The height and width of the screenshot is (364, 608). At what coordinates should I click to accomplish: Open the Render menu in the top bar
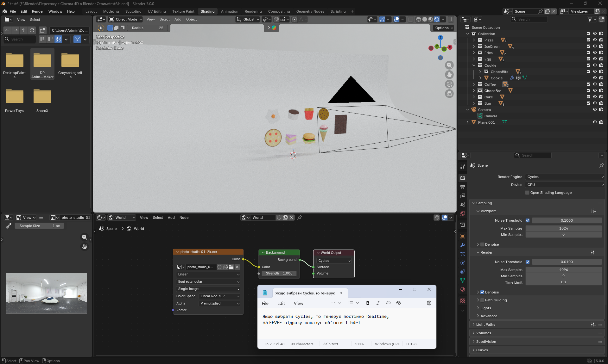(38, 11)
